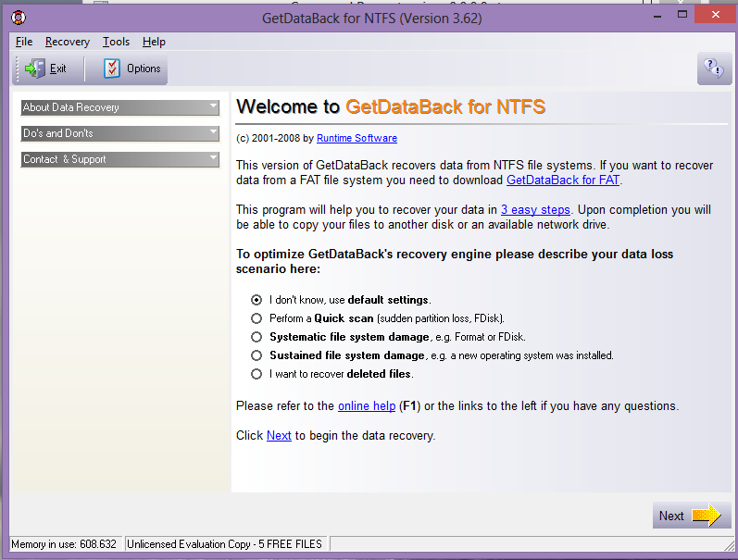Click the help question-mark icon
The height and width of the screenshot is (560, 738).
click(x=714, y=68)
